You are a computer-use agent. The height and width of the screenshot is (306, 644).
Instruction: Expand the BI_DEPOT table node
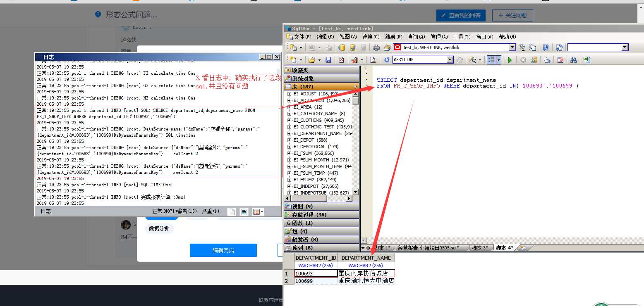289,140
